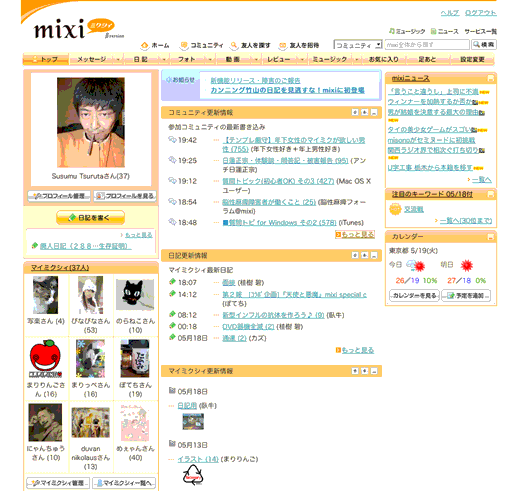This screenshot has height=491, width=518.
Task: Minimize the コミュニティ更新情報 panel
Action: coord(374,112)
